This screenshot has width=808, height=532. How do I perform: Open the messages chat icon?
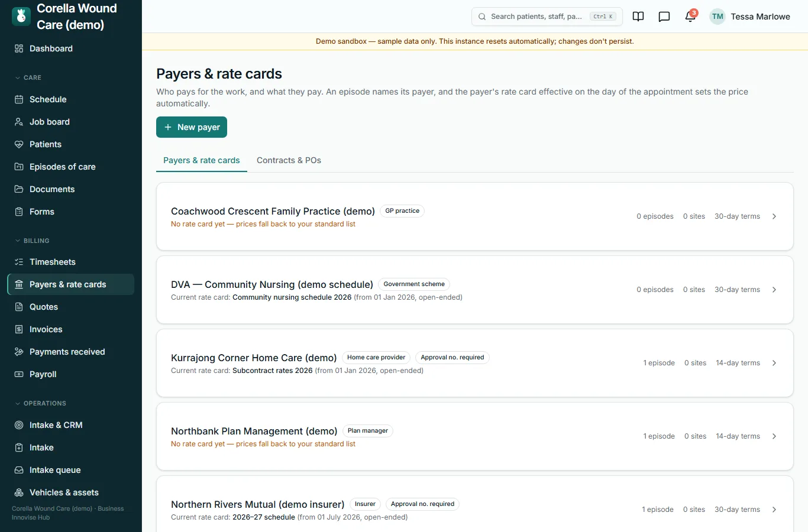pyautogui.click(x=664, y=17)
